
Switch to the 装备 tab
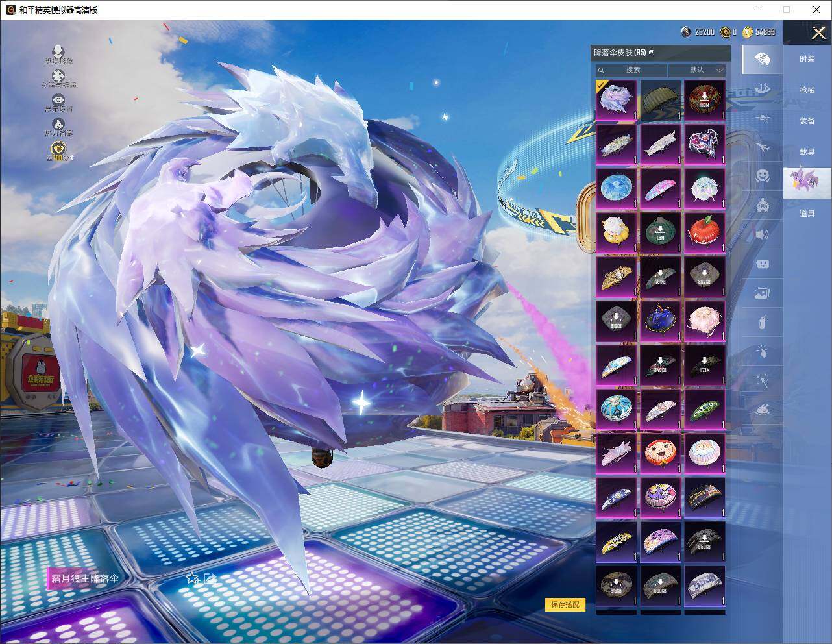click(807, 121)
